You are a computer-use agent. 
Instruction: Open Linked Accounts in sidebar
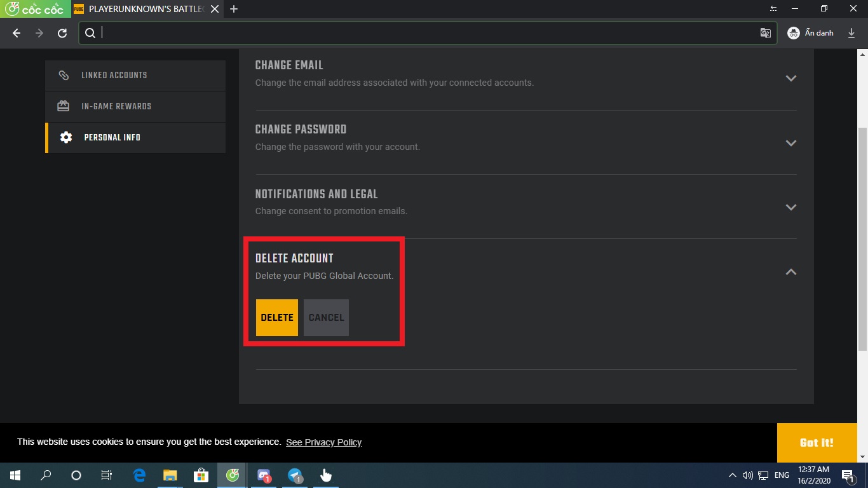[x=135, y=75]
